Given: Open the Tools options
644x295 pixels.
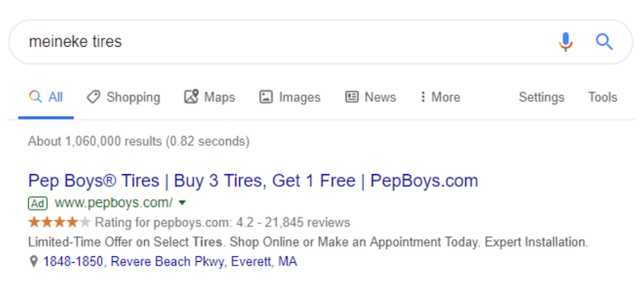Looking at the screenshot, I should [602, 97].
